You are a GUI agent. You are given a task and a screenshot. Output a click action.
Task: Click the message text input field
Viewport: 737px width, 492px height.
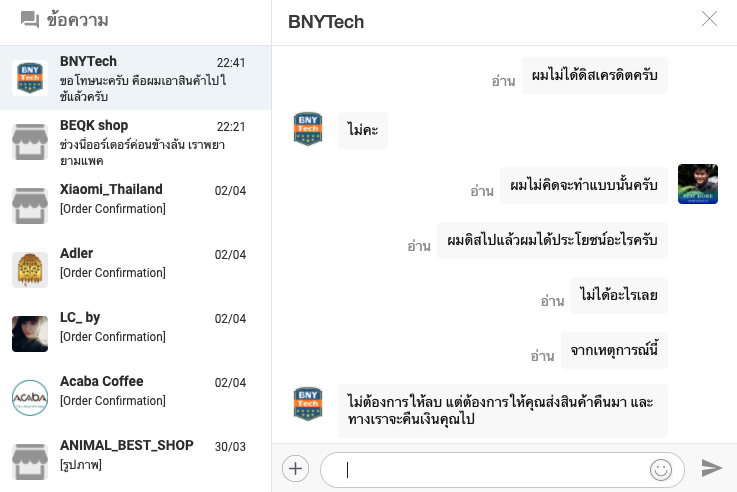(490, 468)
